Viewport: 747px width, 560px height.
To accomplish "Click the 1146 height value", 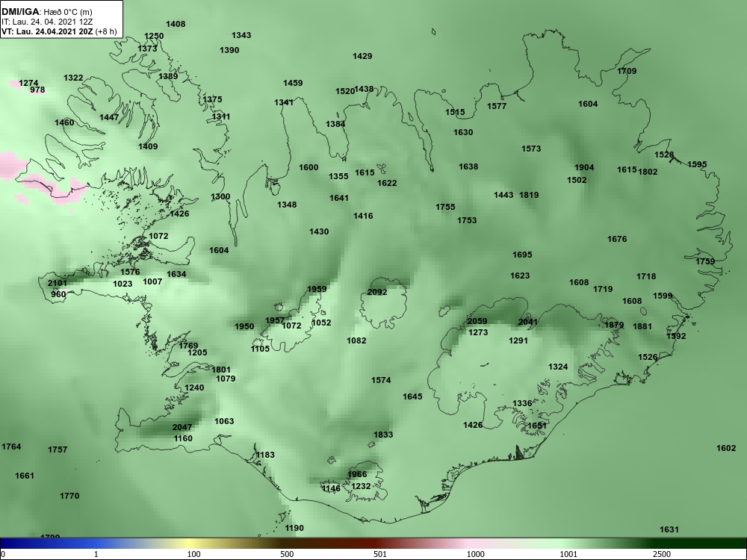I will [x=331, y=488].
